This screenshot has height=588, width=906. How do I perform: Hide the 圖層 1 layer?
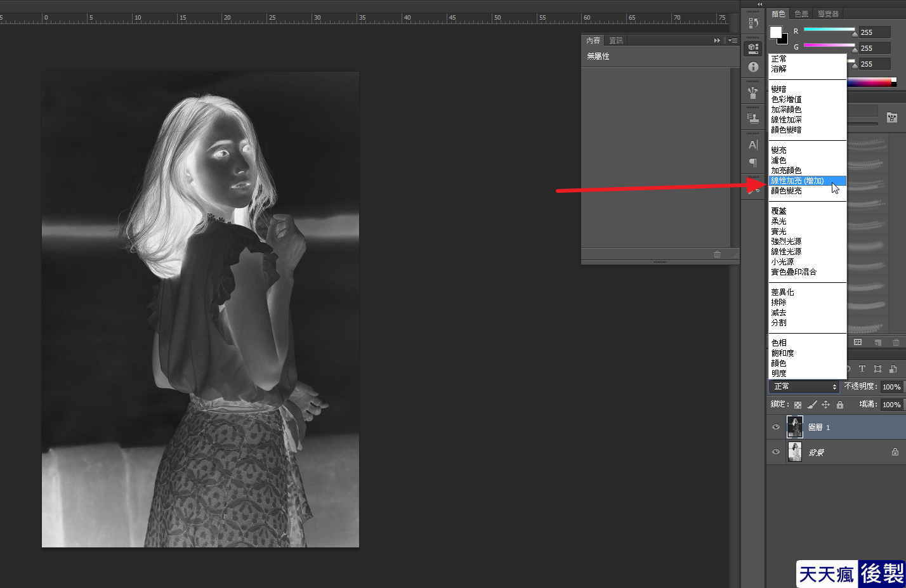coord(775,428)
